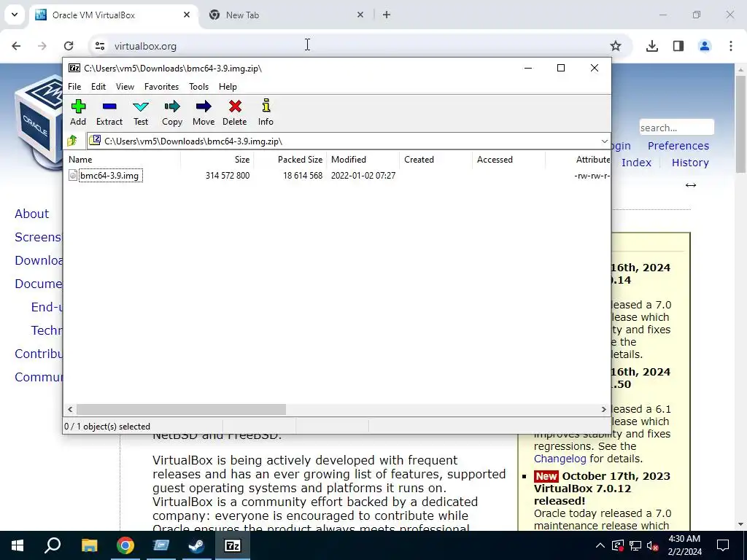Reload the virtualbox.org page

69,46
